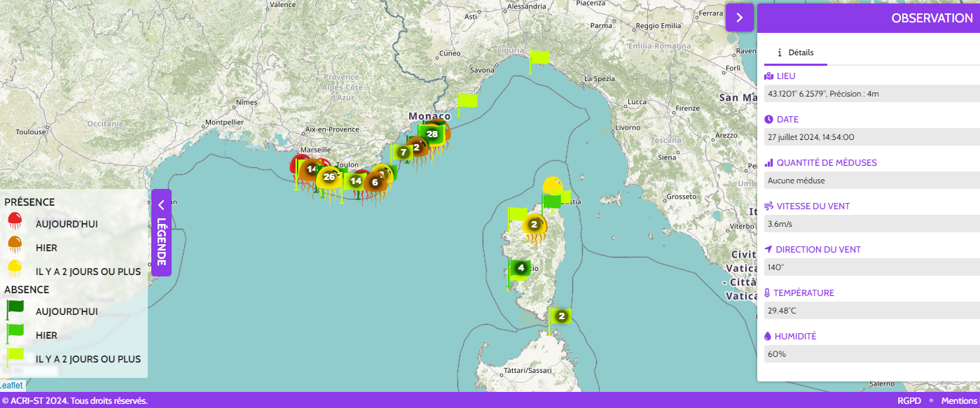Image resolution: width=980 pixels, height=408 pixels.
Task: Select the wind speed value 3.6m/s
Action: click(780, 224)
